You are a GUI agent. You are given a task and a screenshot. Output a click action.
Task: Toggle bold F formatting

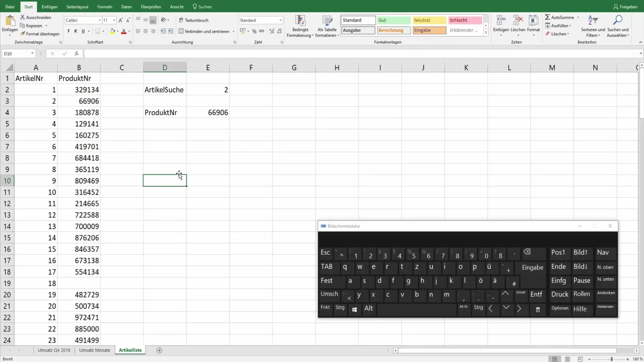pyautogui.click(x=68, y=31)
